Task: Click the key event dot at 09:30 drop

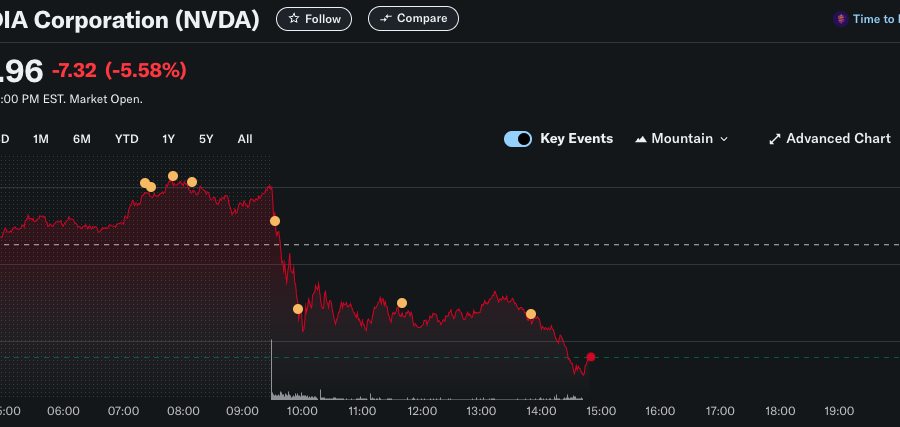Action: pyautogui.click(x=275, y=221)
